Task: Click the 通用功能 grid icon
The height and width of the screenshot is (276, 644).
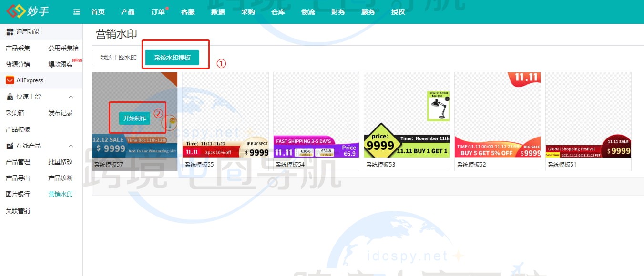Action: [10, 32]
